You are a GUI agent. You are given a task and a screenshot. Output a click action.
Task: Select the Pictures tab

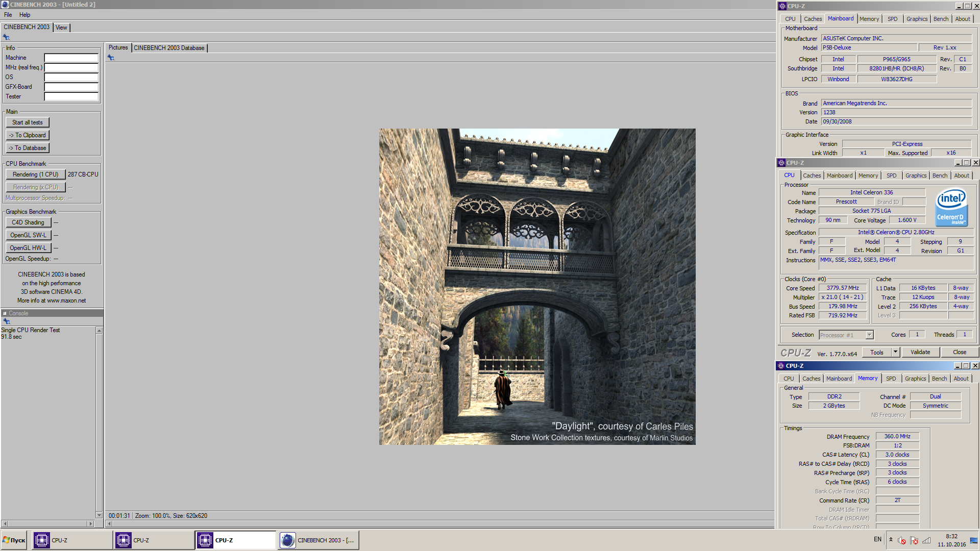click(x=118, y=47)
